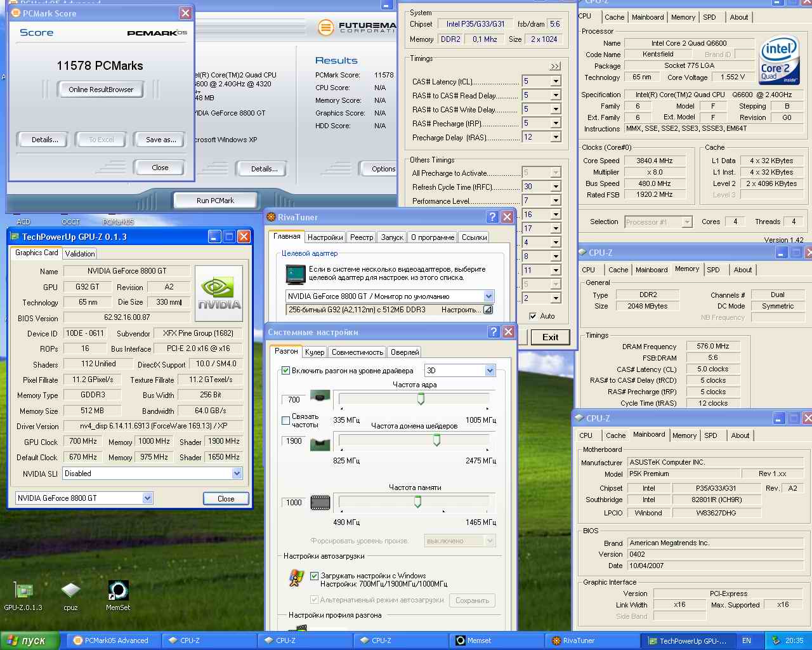Switch to 'Кулер' tab in system settings
This screenshot has width=812, height=650.
click(315, 352)
